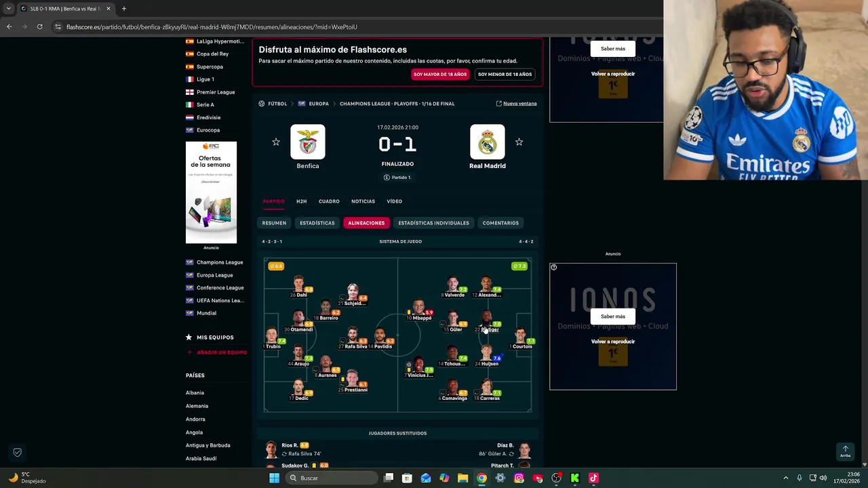Open Champions League Playoffs breadcrumb

[397, 104]
